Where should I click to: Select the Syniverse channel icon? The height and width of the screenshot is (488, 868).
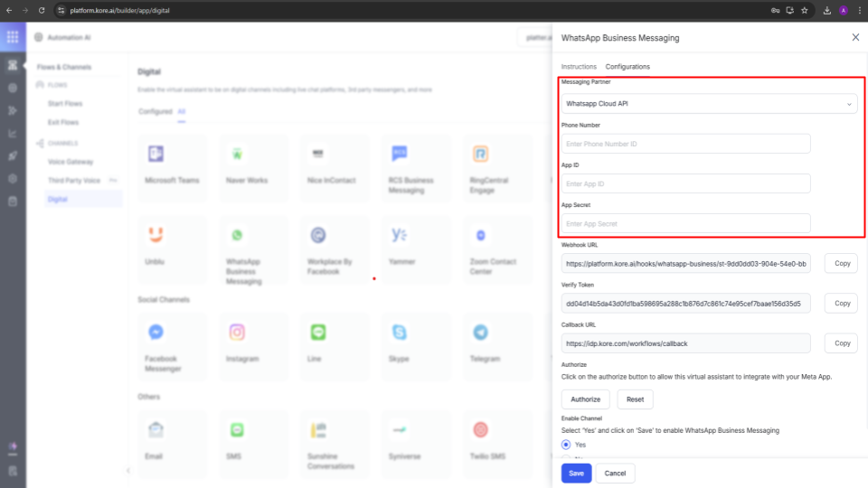(x=399, y=430)
